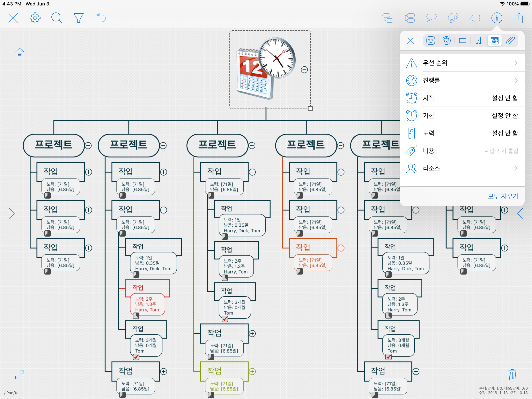Switch to the font style tab

coord(478,41)
